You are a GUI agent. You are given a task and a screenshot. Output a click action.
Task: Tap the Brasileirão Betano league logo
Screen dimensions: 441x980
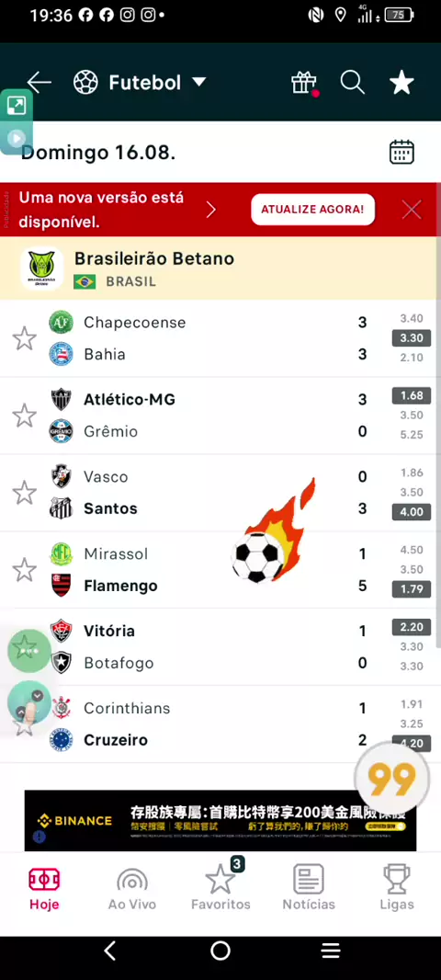pos(42,268)
